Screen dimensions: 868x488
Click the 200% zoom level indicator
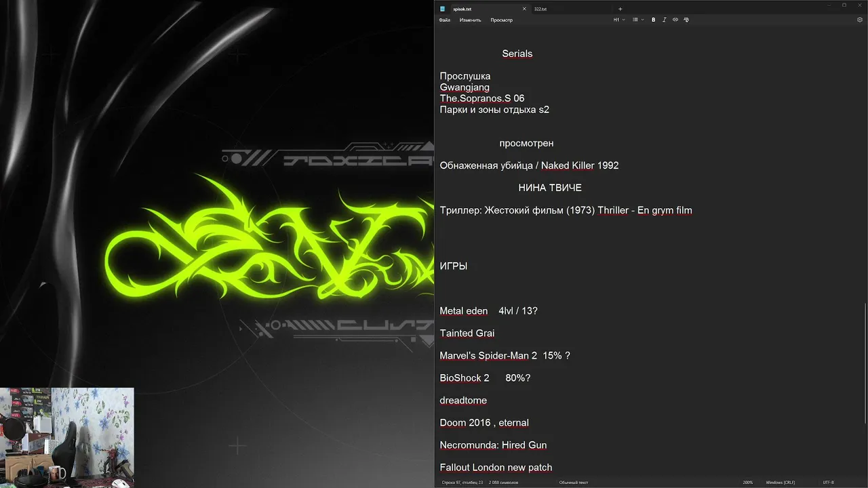[748, 483]
